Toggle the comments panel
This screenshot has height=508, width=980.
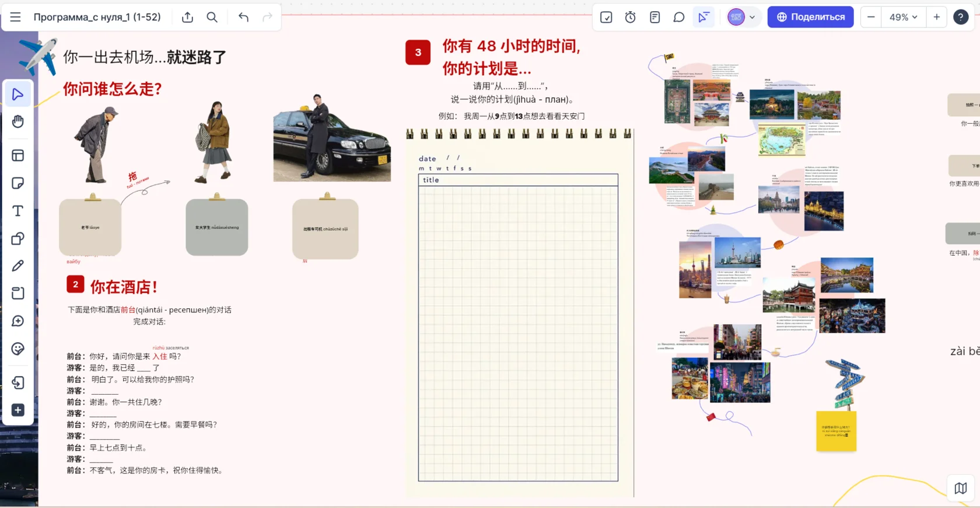pos(678,17)
